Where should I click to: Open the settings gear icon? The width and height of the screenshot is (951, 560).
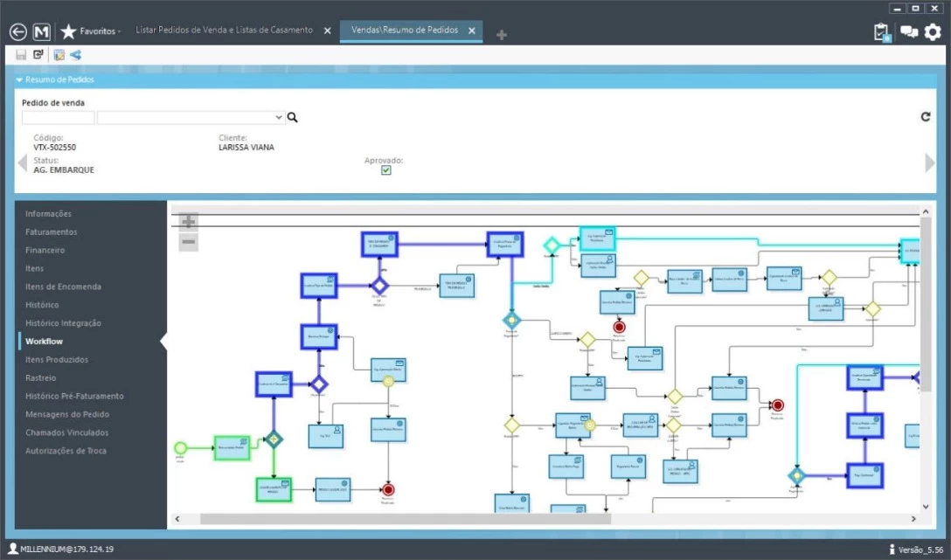[934, 32]
